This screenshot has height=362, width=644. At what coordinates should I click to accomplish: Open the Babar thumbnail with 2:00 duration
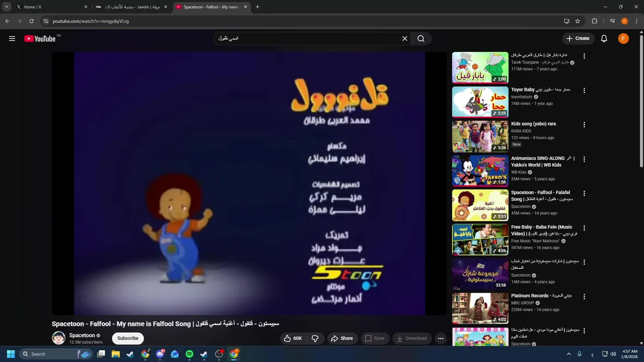[x=480, y=68]
